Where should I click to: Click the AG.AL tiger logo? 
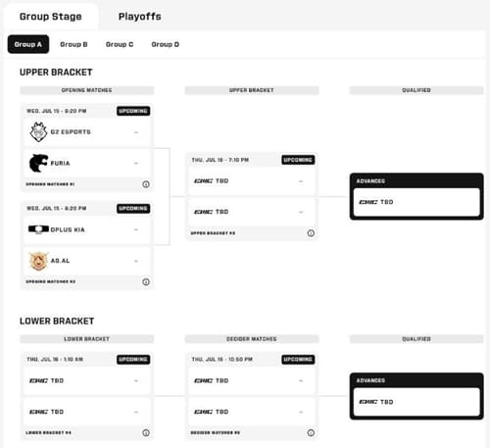click(38, 261)
